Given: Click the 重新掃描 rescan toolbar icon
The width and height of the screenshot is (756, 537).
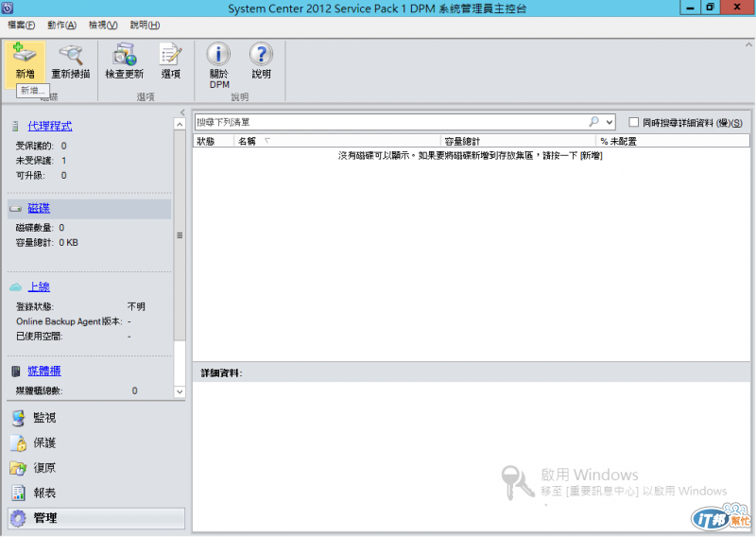Looking at the screenshot, I should point(71,55).
